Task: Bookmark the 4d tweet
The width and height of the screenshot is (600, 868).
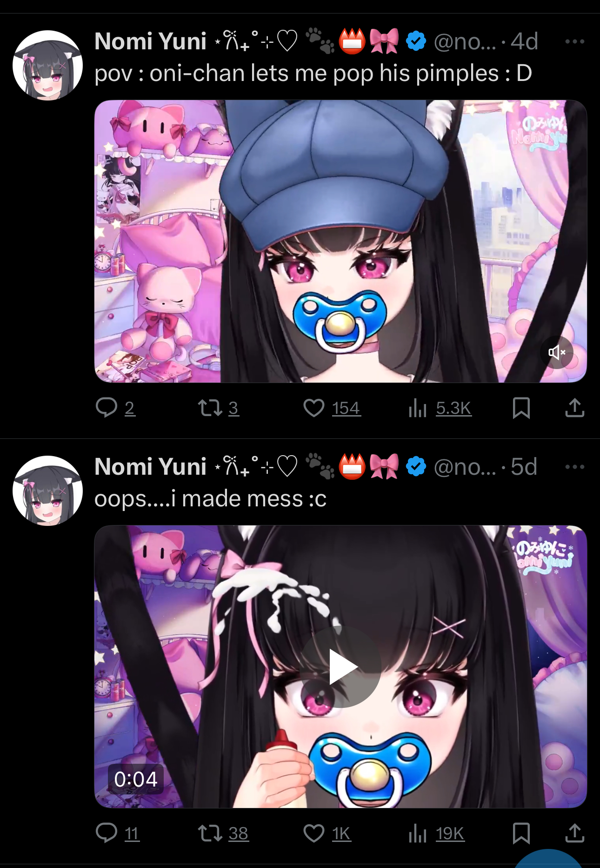Action: pos(521,408)
